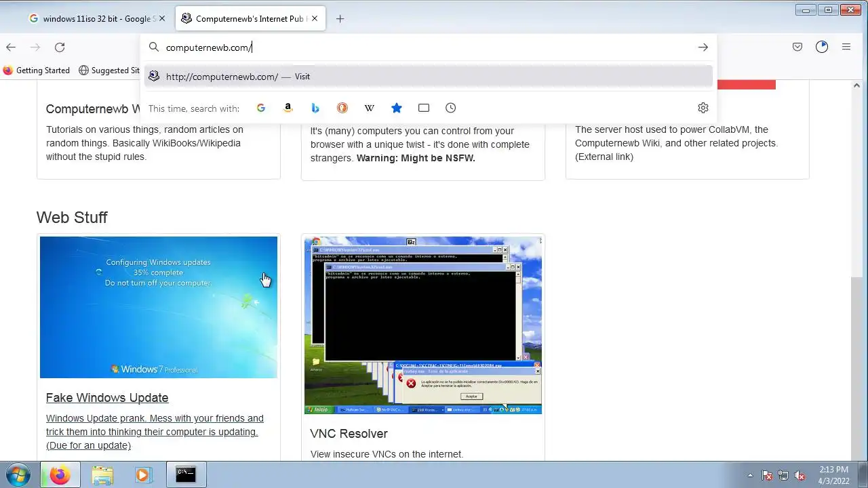868x488 pixels.
Task: Click the VNC Resolver screenshot thumbnail
Action: coord(423,325)
